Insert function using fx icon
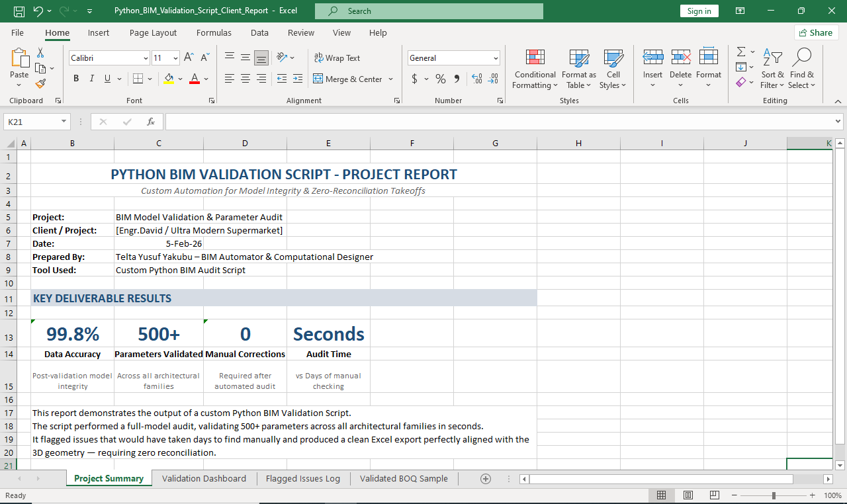This screenshot has width=847, height=504. pos(151,122)
